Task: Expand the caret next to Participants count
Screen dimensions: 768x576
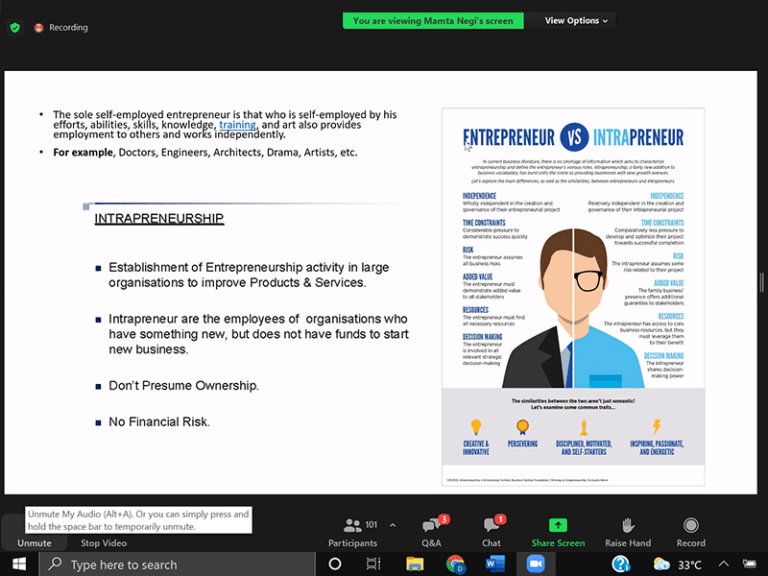Action: (392, 525)
